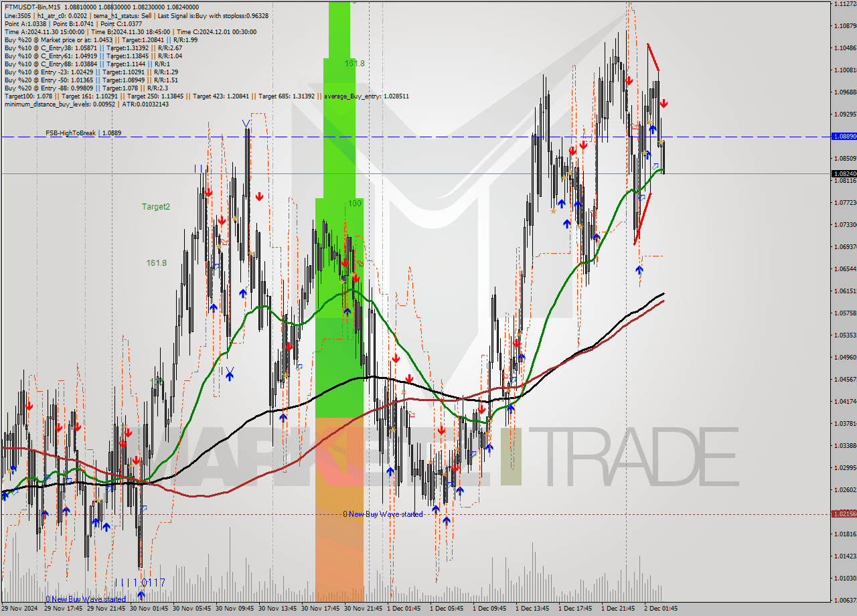Image resolution: width=857 pixels, height=616 pixels.
Task: Click the '1 Dec 09:45' time axis label
Action: click(x=491, y=609)
